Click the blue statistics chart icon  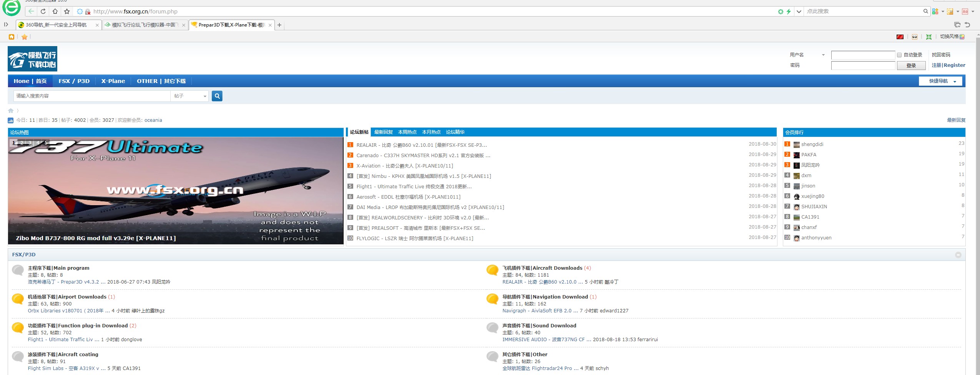coord(11,120)
